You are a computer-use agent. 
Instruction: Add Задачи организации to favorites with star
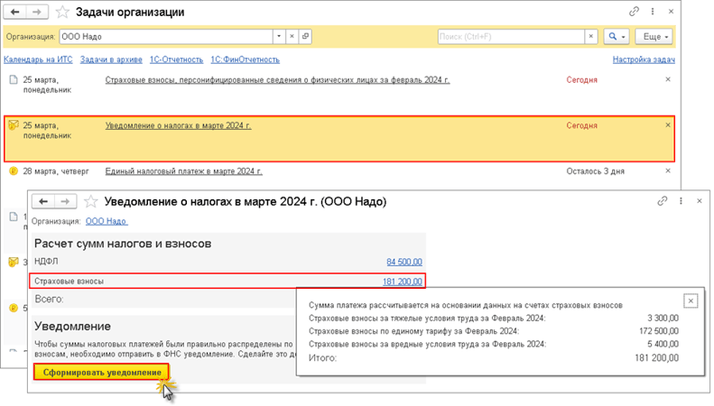click(x=63, y=12)
